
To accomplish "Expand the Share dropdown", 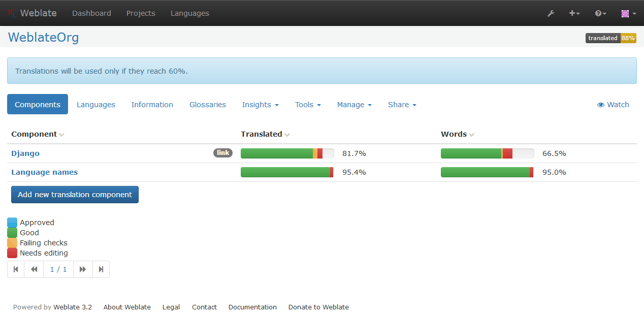I will pos(402,105).
